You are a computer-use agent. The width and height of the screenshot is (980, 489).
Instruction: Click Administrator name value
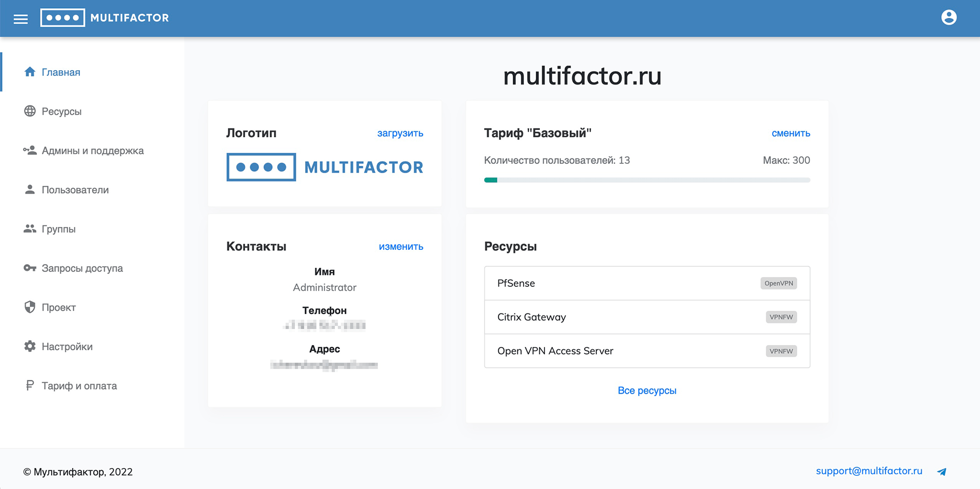tap(324, 287)
